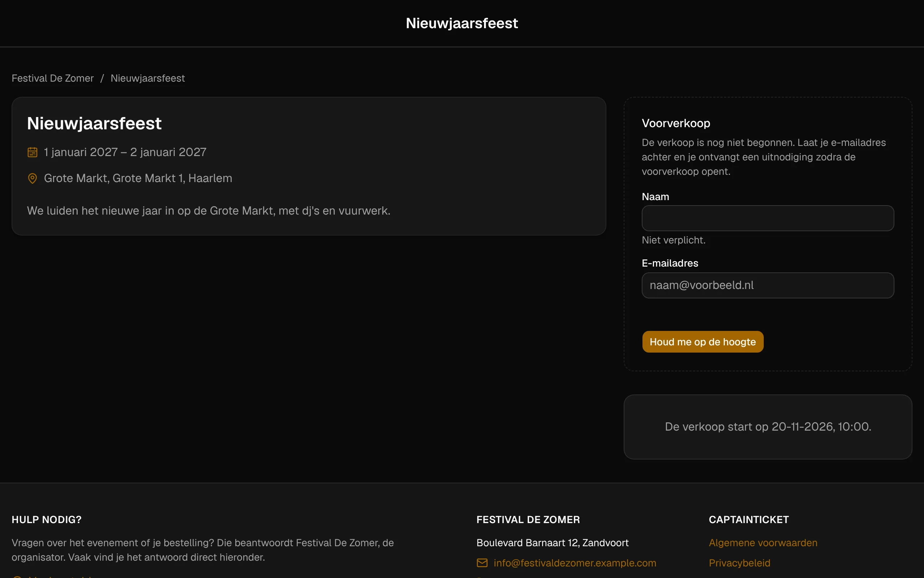The image size is (924, 578).
Task: Click the HULP NODIG? footer heading
Action: point(47,519)
